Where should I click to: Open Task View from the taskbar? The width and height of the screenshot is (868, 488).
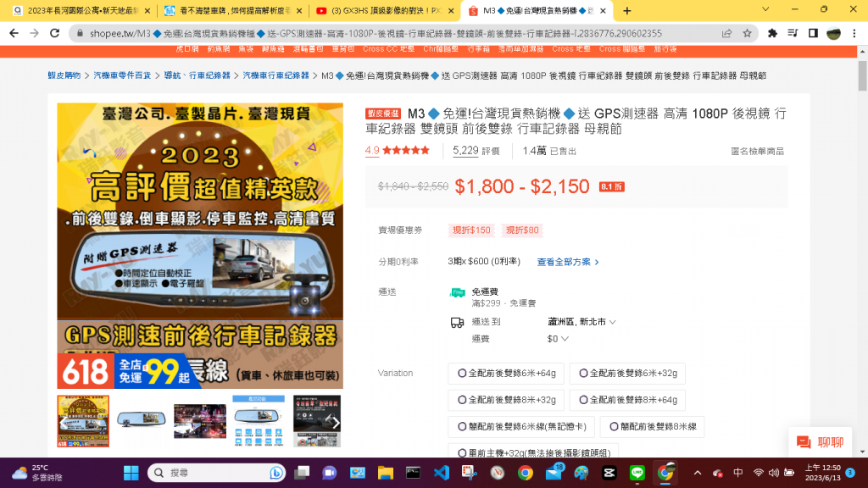[302, 473]
